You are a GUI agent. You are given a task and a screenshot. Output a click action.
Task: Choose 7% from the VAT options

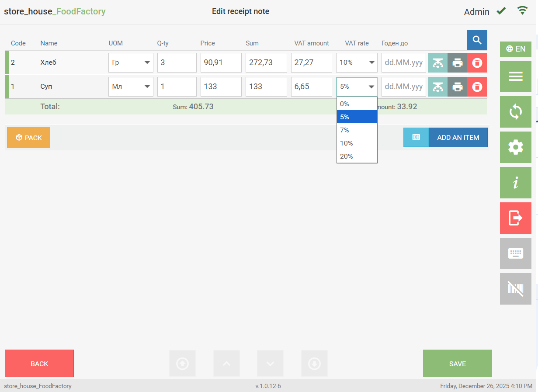click(x=357, y=130)
